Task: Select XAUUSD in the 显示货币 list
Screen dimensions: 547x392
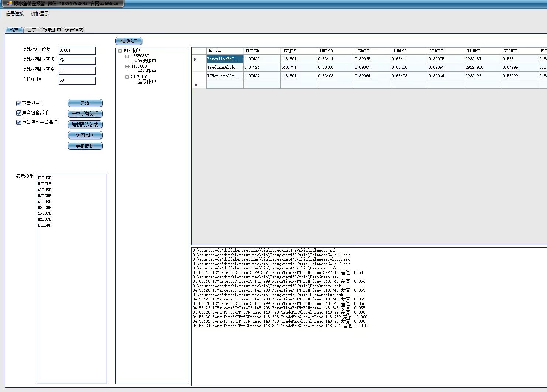Action: pyautogui.click(x=45, y=213)
